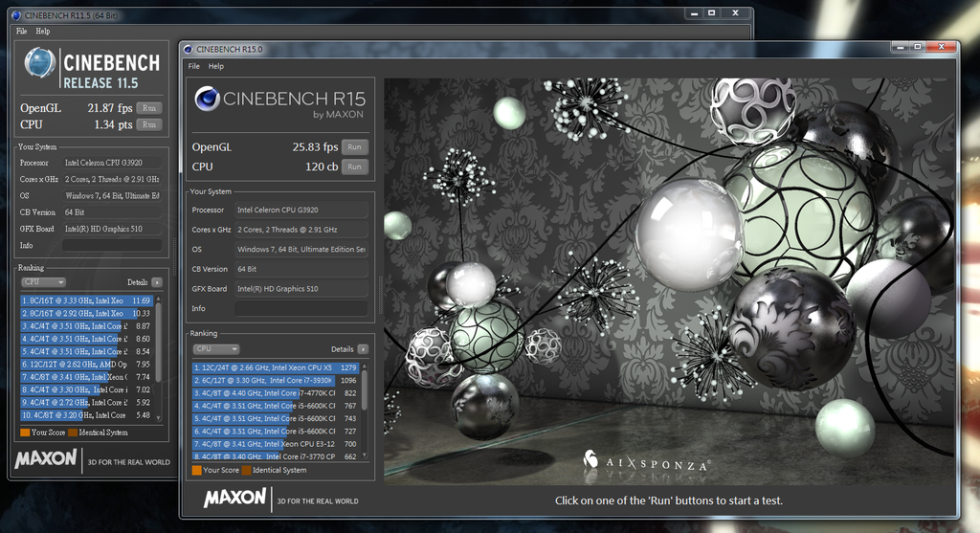Open the CPU ranking dropdown in R15
The width and height of the screenshot is (980, 533).
215,350
